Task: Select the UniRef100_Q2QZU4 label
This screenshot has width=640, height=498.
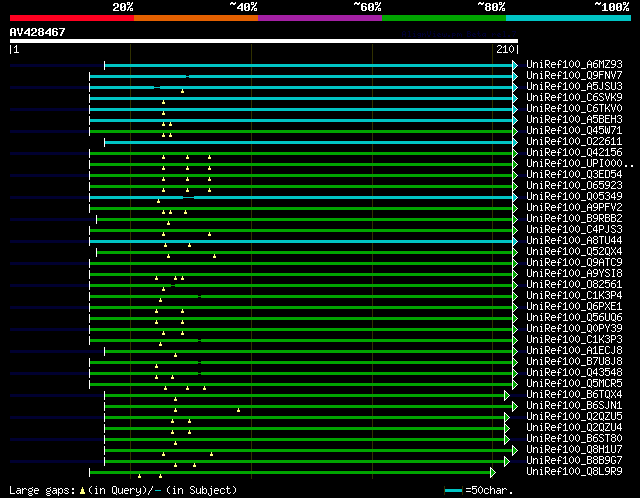Action: (x=574, y=428)
